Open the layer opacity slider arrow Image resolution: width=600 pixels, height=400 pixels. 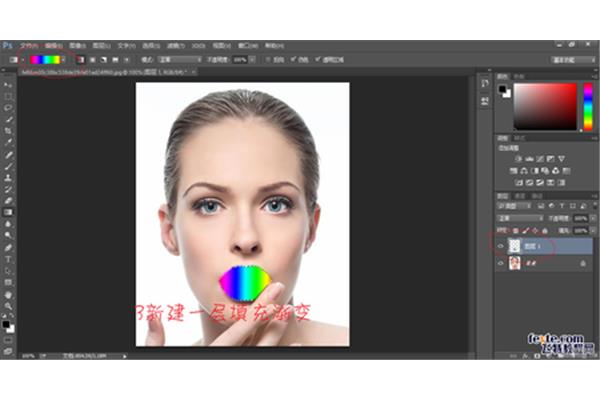coord(593,218)
